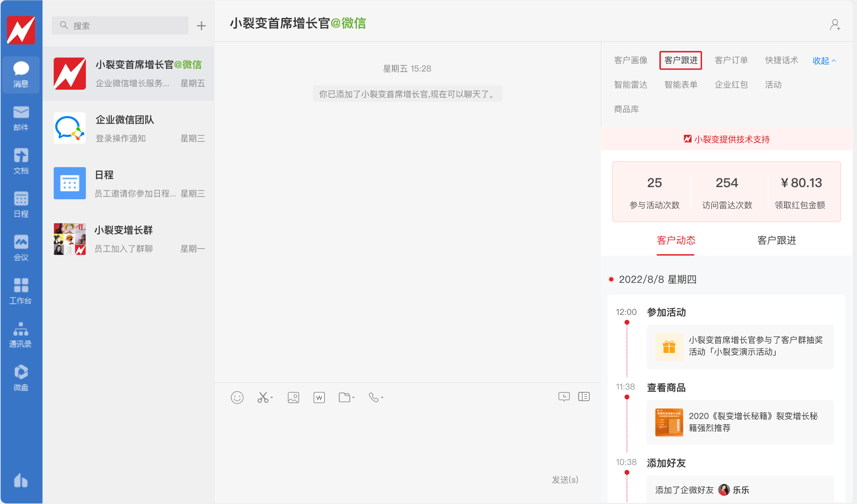Click the W document icon in toolbar
This screenshot has width=857, height=504.
coord(319,397)
